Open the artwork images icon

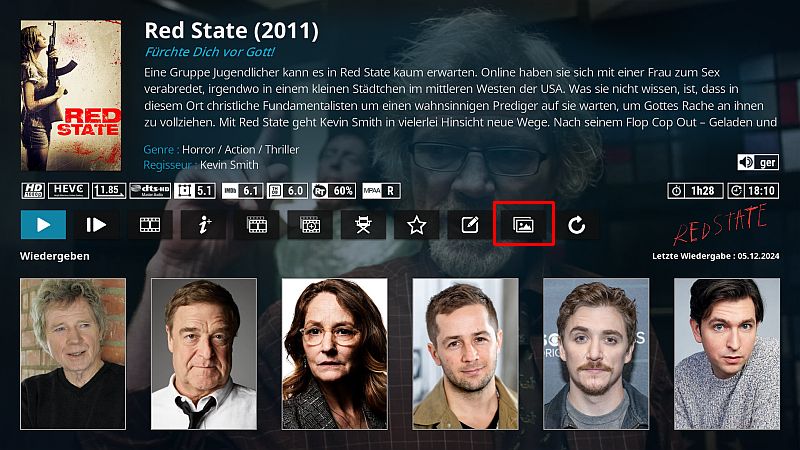click(523, 224)
